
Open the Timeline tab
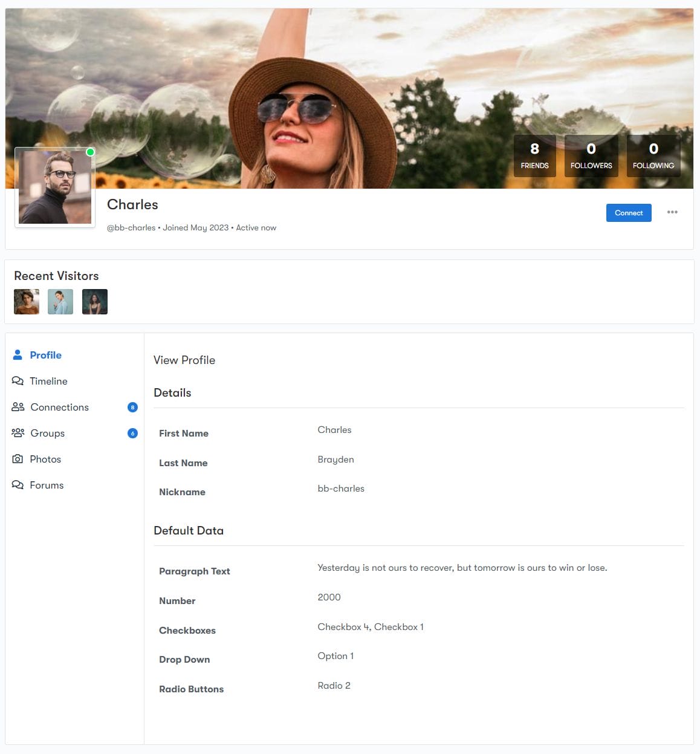[x=48, y=381]
